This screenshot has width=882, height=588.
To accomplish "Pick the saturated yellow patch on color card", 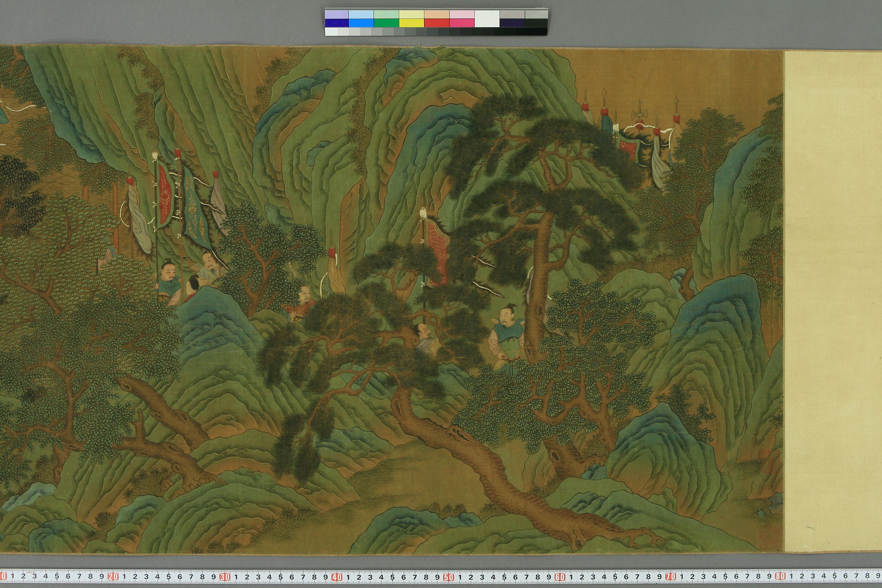I will tap(411, 23).
